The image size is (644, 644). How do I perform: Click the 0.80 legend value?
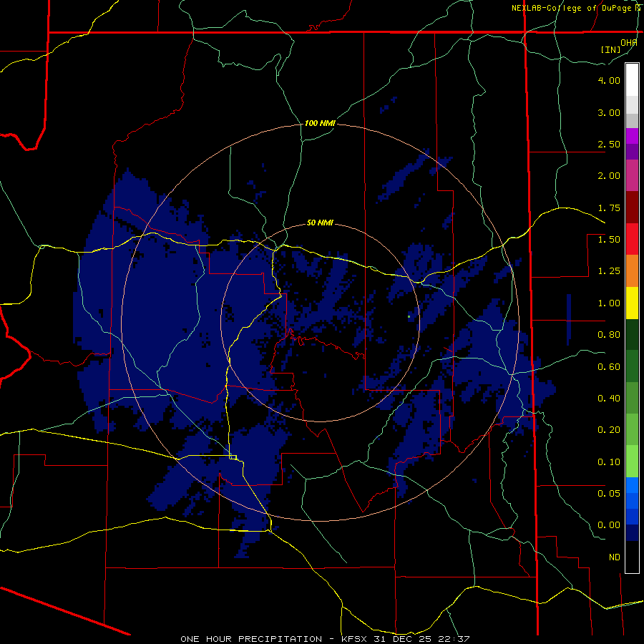click(609, 335)
